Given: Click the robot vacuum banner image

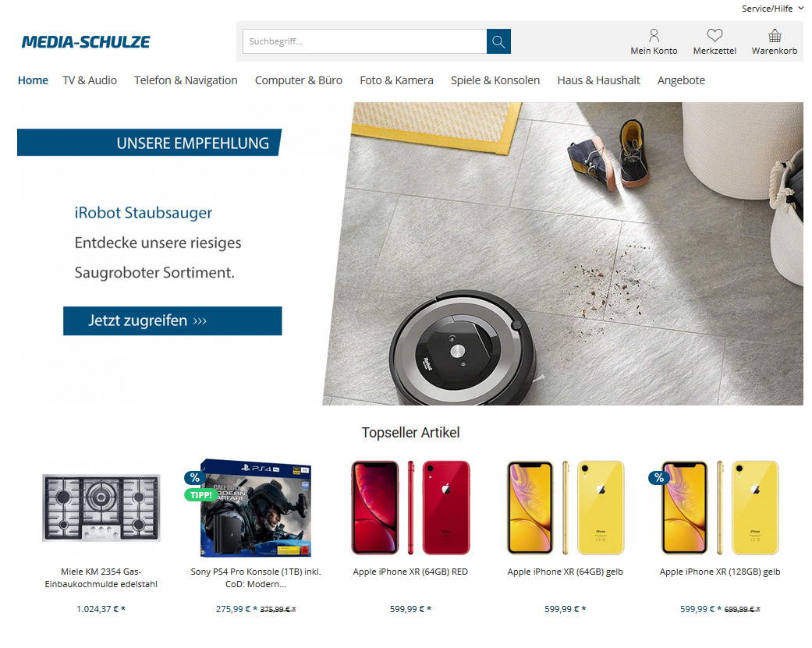Looking at the screenshot, I should pyautogui.click(x=563, y=253).
